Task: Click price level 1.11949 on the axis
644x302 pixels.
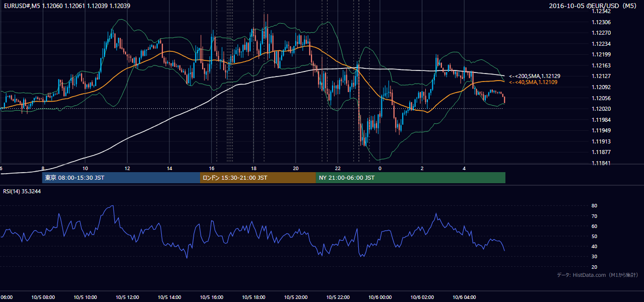Action: [x=601, y=130]
